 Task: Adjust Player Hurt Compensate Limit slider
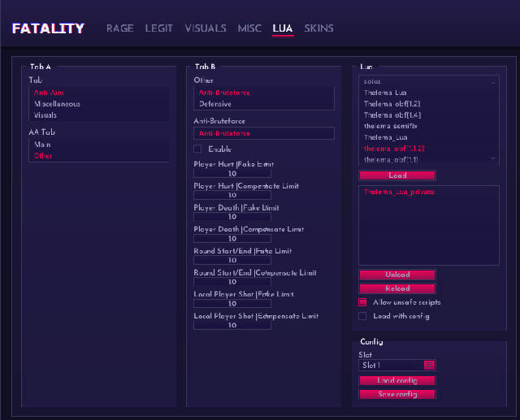click(232, 195)
